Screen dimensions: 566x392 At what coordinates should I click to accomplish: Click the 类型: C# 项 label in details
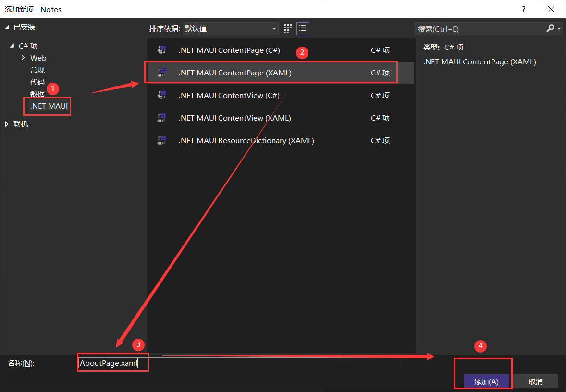point(443,47)
